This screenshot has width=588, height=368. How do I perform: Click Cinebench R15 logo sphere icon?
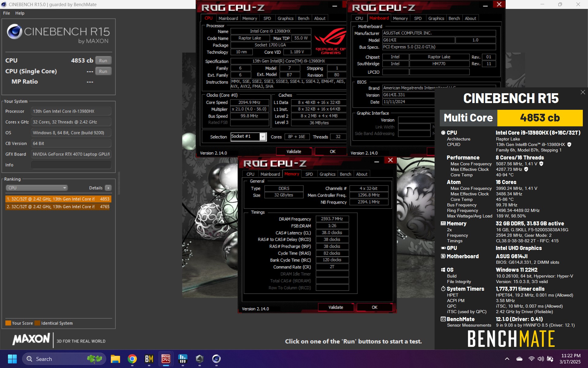(x=14, y=32)
